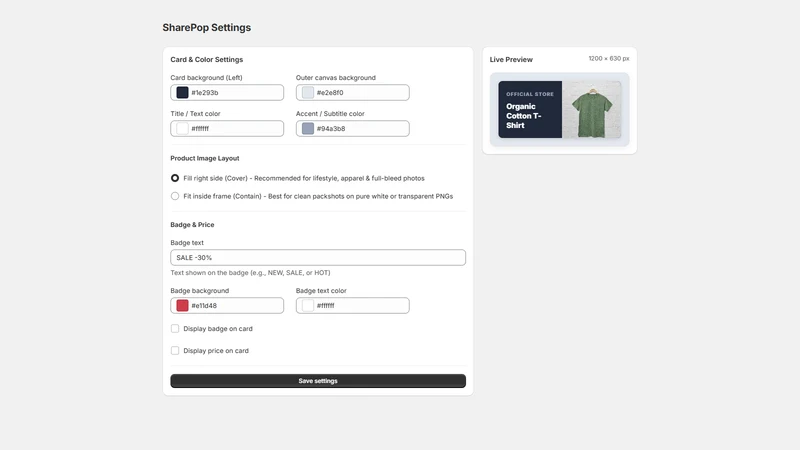The image size is (800, 450).
Task: Click the t-shirt product image in preview
Action: 592,109
